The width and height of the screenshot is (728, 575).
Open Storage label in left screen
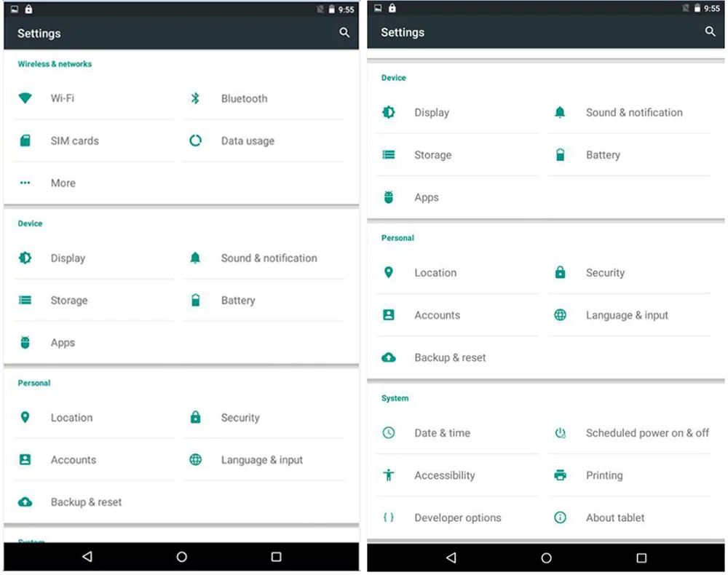[69, 301]
